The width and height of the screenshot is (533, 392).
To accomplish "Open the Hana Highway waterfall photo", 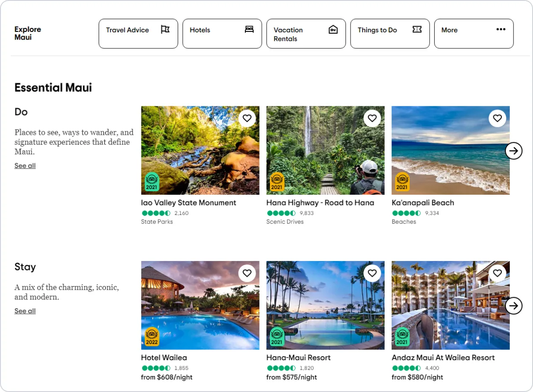I will [x=326, y=150].
